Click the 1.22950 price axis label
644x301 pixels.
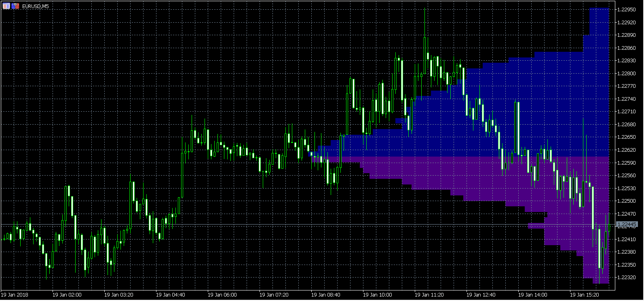tap(627, 10)
